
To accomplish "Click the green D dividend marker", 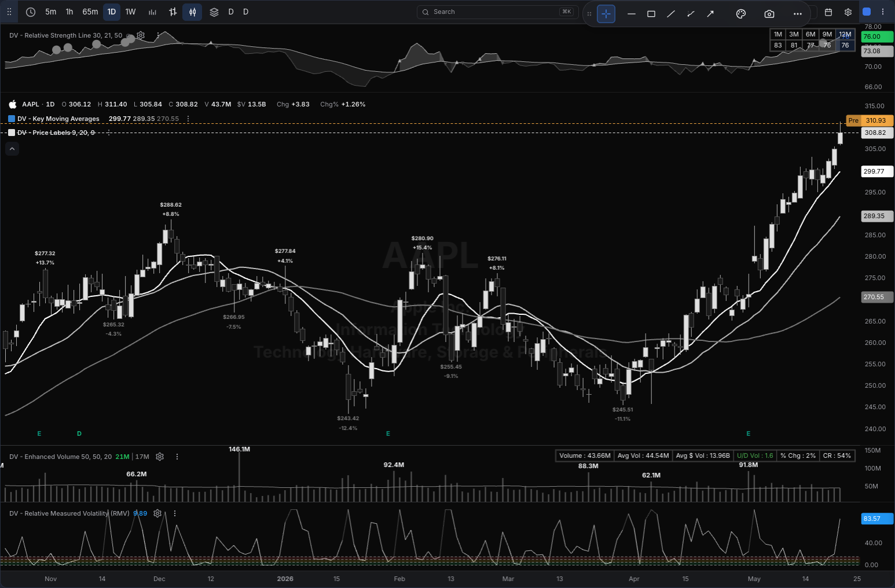I will (x=79, y=433).
